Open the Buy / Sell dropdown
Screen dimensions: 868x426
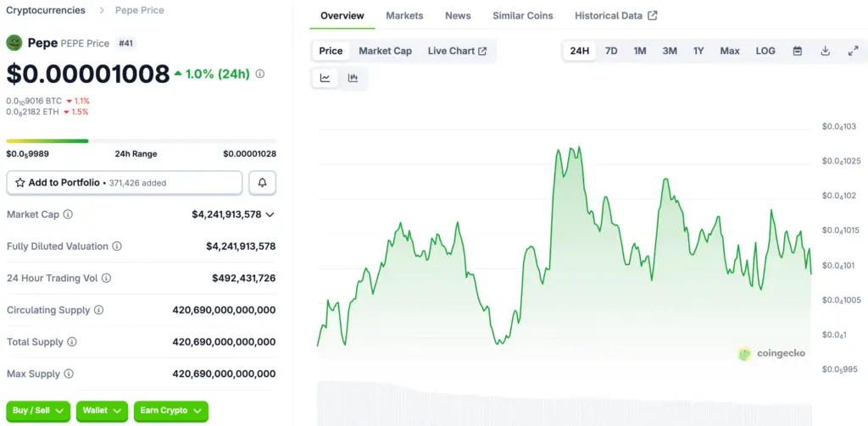pos(38,411)
